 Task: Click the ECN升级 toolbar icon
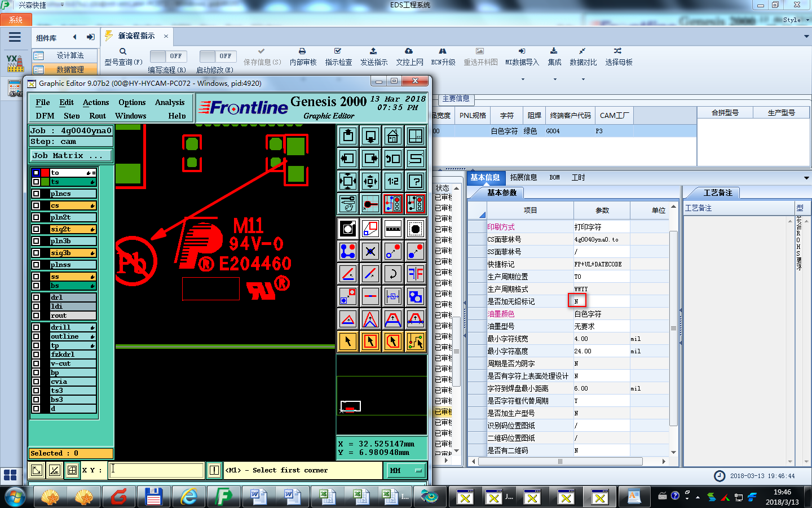[443, 51]
